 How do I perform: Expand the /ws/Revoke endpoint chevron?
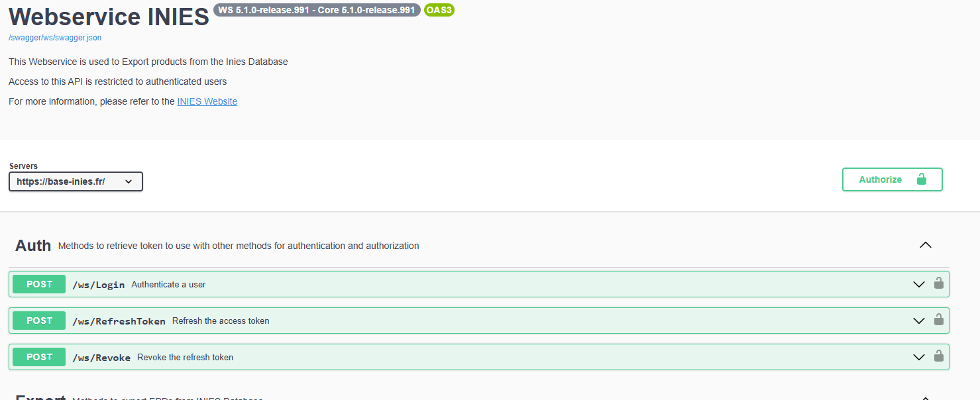[x=918, y=358]
